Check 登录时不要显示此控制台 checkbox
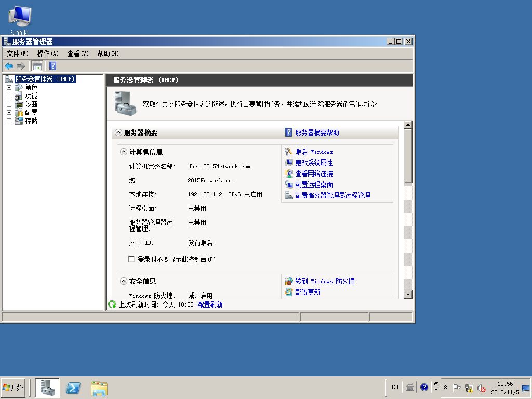 pos(131,259)
